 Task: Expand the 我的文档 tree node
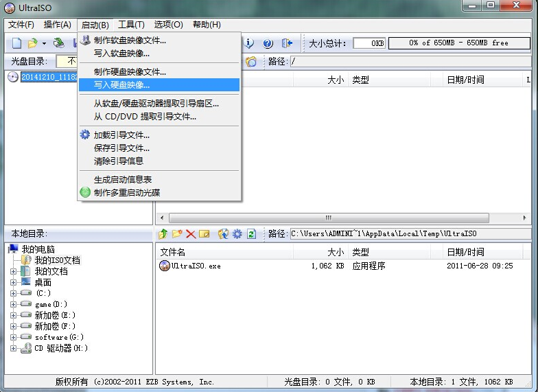click(14, 272)
